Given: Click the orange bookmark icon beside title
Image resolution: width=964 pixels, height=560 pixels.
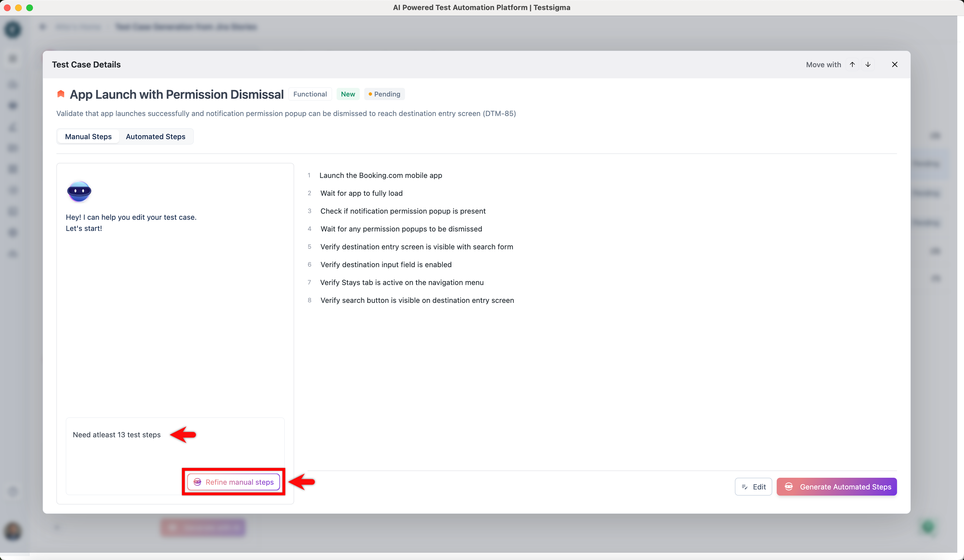Looking at the screenshot, I should pos(61,94).
